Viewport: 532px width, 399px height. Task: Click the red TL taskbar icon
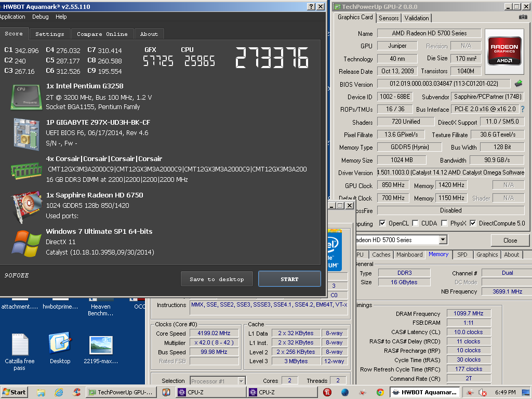point(327,392)
